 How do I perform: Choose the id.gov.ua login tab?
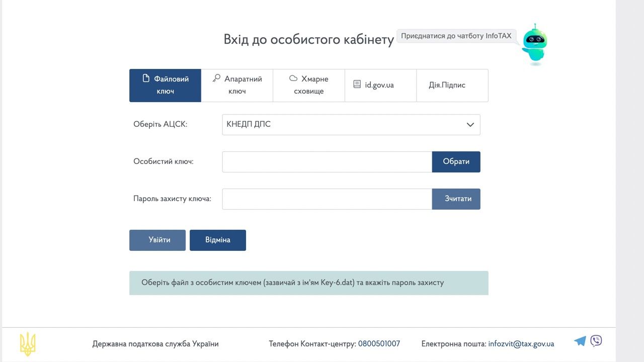point(380,85)
